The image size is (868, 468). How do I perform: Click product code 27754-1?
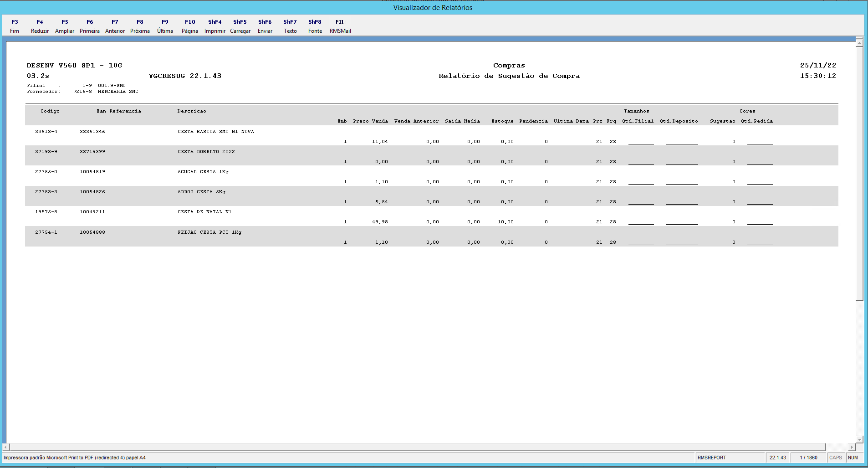click(46, 232)
